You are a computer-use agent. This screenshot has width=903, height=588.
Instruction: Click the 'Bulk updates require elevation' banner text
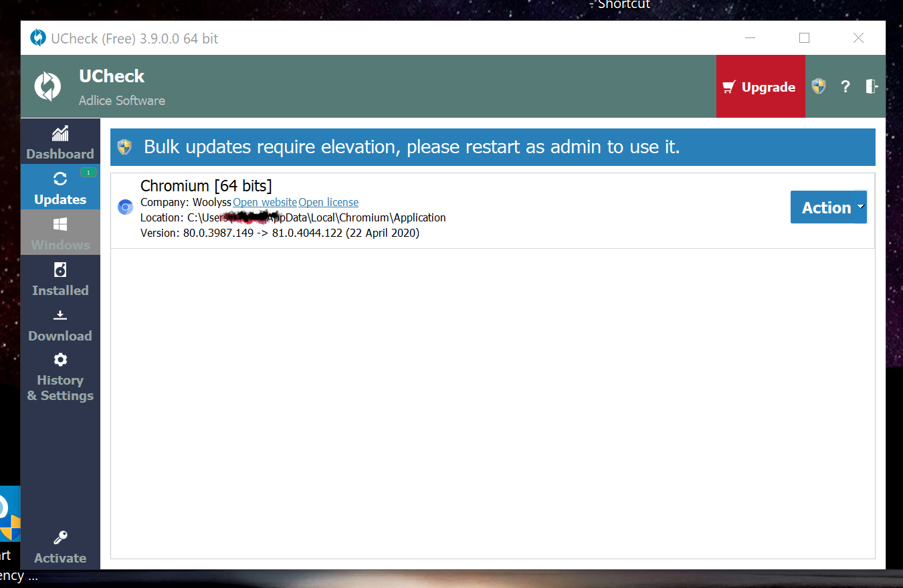(x=412, y=147)
